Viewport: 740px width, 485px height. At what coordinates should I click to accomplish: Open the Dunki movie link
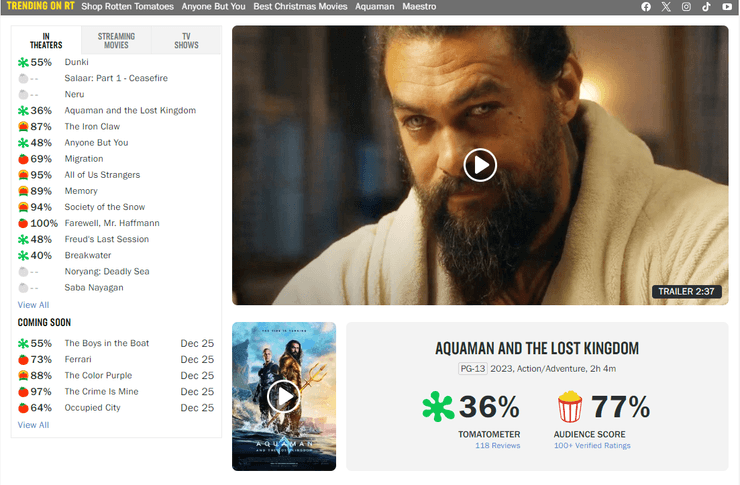point(76,62)
